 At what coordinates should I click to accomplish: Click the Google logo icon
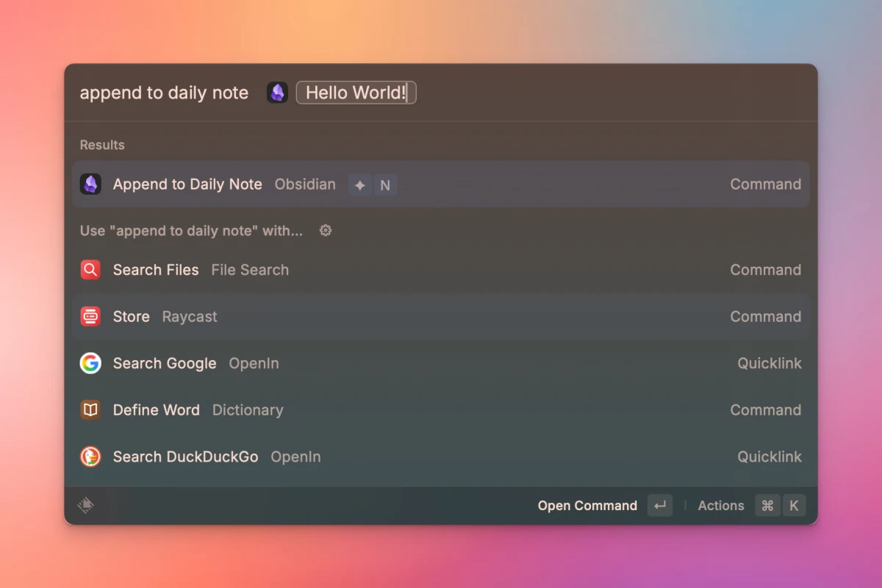pyautogui.click(x=90, y=363)
